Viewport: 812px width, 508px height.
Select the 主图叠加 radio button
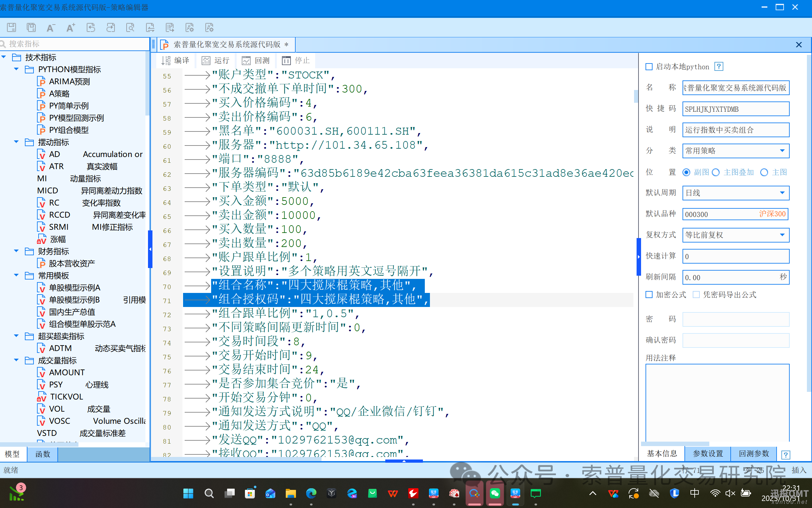[x=716, y=172]
